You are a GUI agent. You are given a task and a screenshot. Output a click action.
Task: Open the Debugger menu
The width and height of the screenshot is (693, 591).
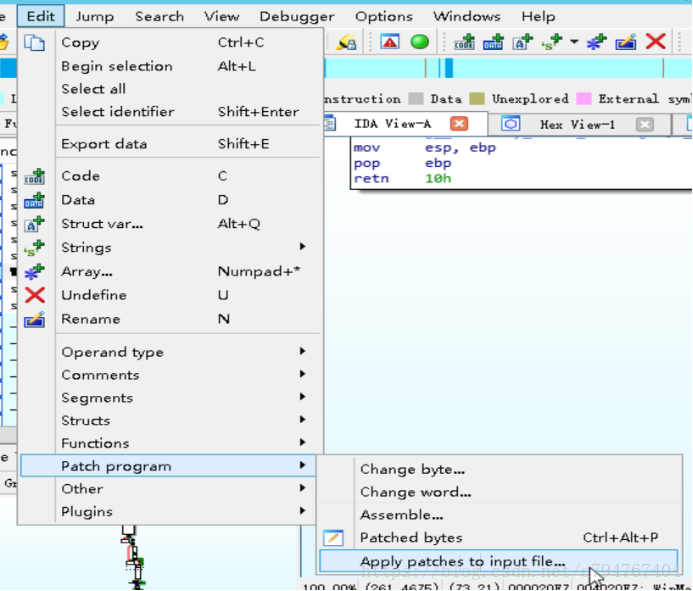pos(297,16)
